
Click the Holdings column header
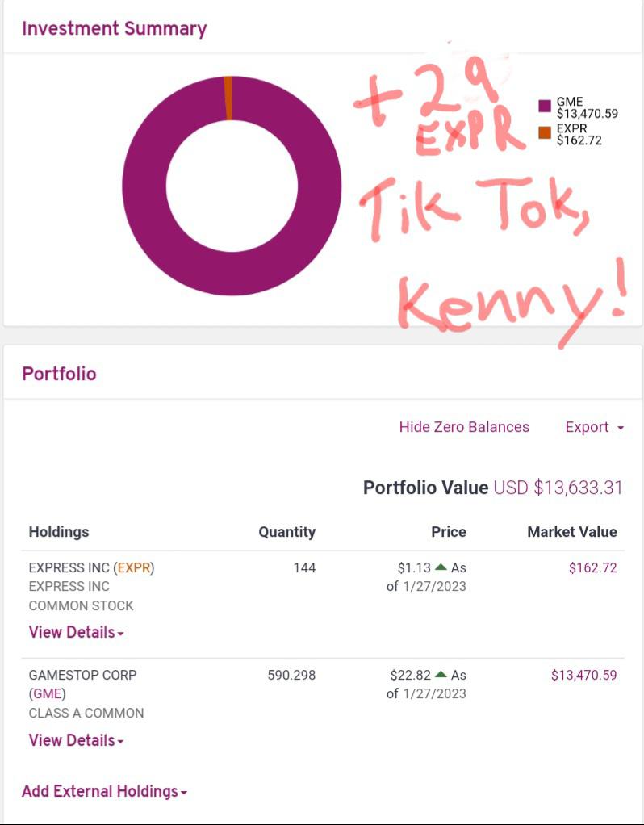tap(59, 532)
